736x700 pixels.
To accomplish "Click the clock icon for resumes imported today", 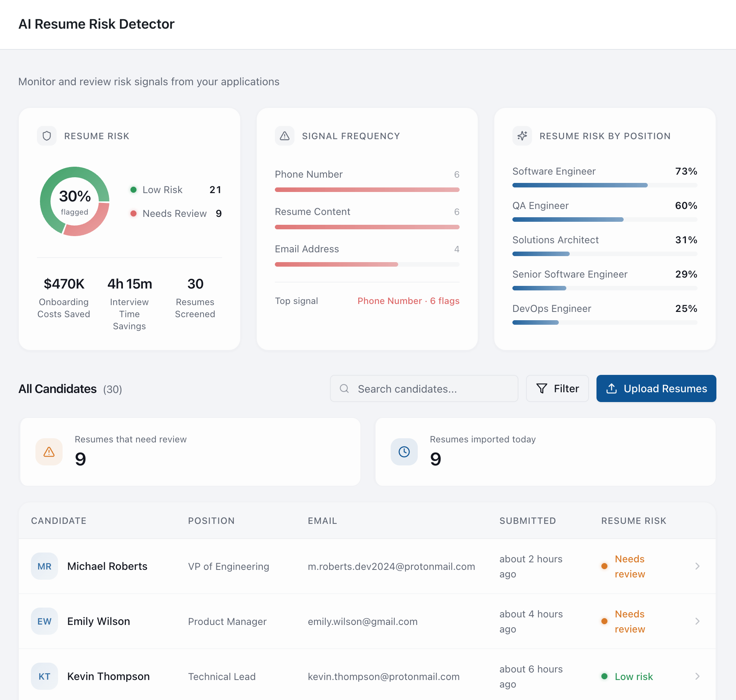I will pyautogui.click(x=404, y=452).
